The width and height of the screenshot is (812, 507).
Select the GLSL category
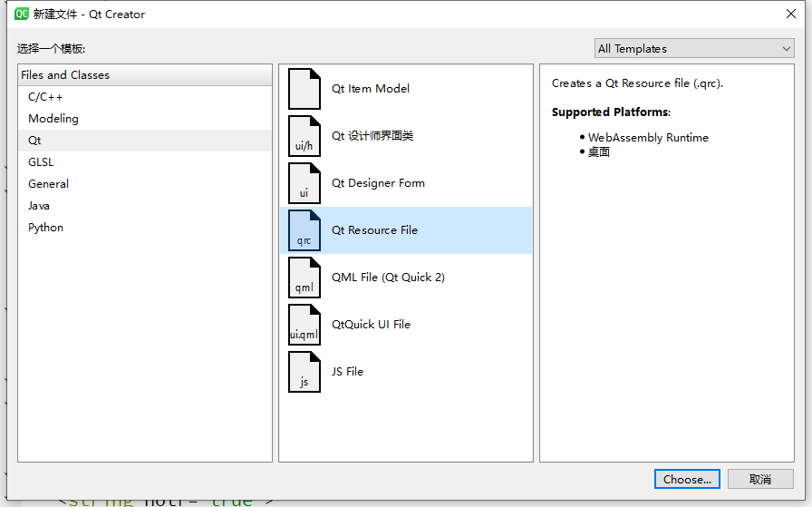144,162
